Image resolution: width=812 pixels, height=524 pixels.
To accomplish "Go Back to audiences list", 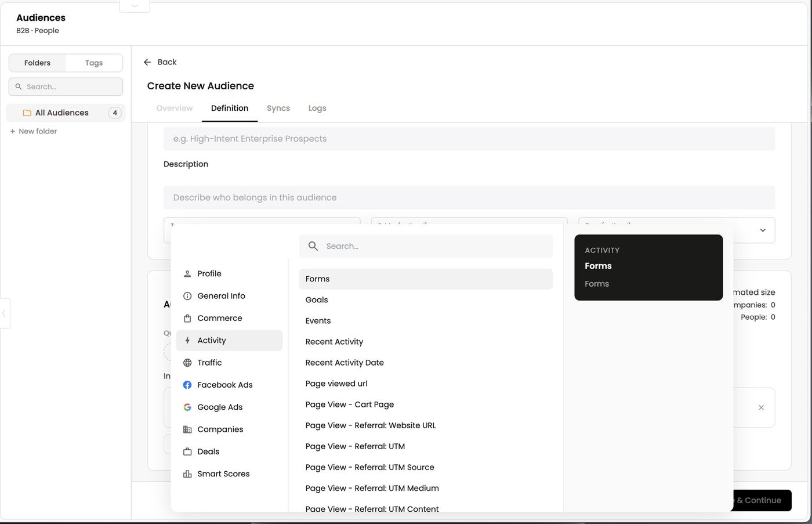I will (160, 62).
